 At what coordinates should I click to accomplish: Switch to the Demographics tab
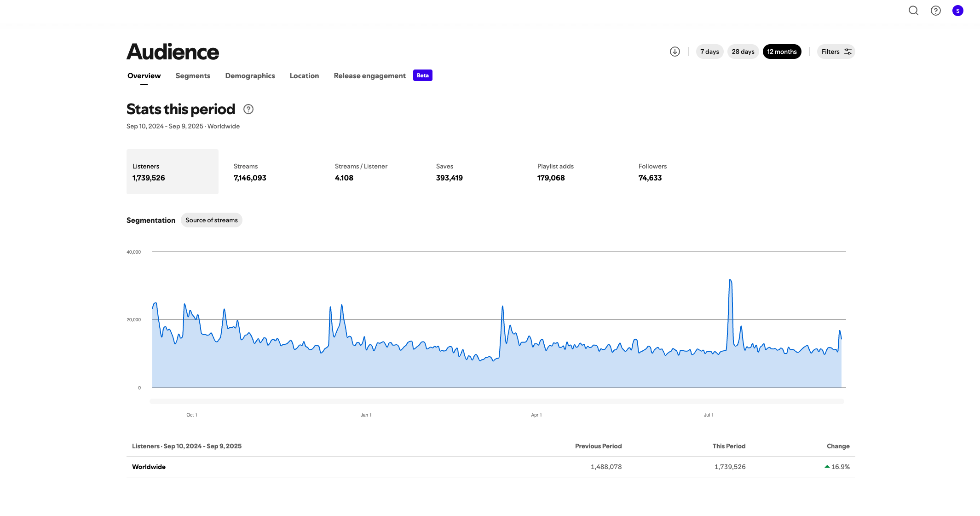[x=250, y=75]
